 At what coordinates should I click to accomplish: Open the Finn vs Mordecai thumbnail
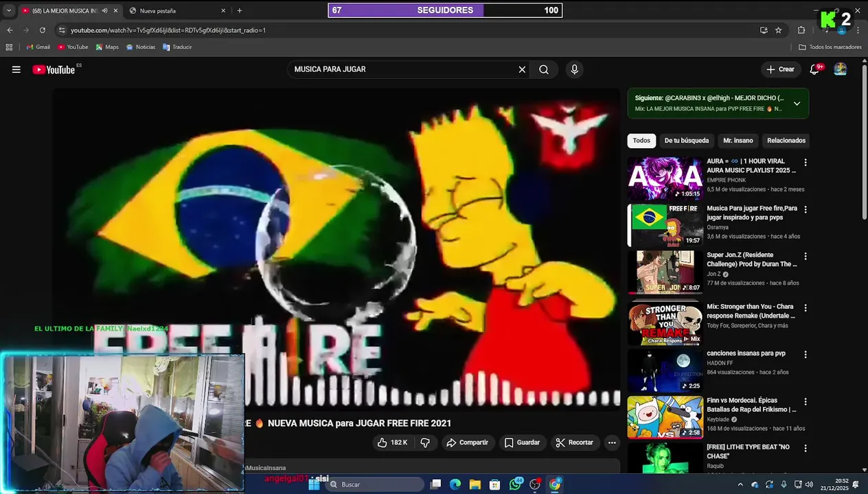tap(665, 417)
